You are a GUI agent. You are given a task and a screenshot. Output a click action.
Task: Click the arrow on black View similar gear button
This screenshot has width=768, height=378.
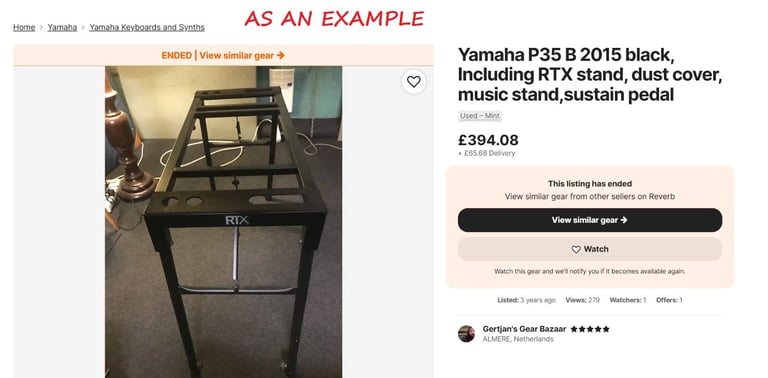click(x=624, y=220)
